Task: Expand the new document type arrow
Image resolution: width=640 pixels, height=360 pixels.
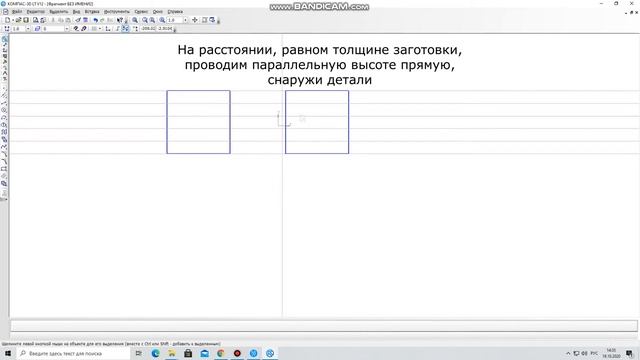Action: pos(13,20)
